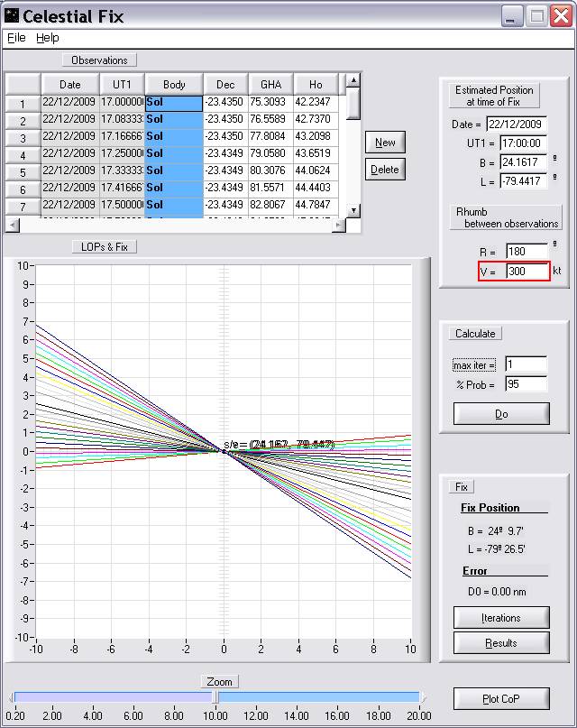This screenshot has height=728, width=577.
Task: Click the Do calculate button
Action: point(501,413)
